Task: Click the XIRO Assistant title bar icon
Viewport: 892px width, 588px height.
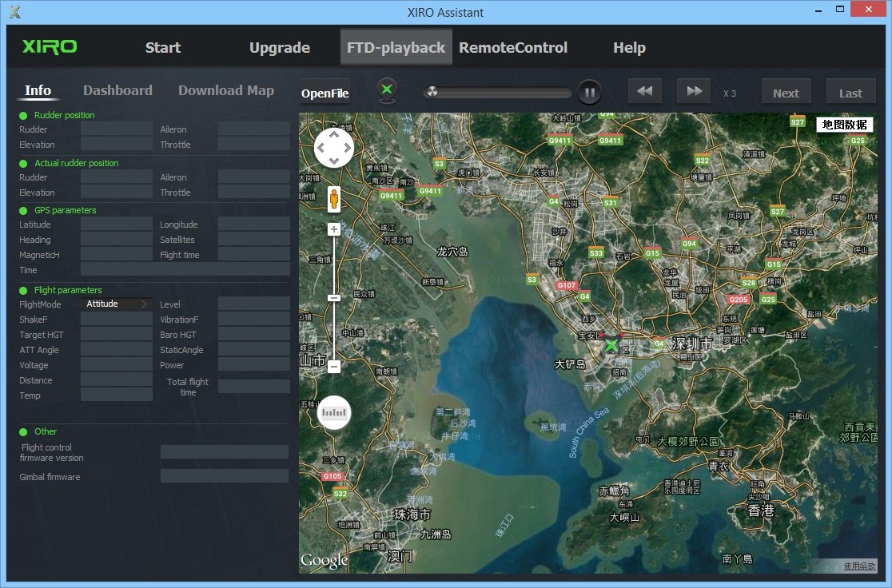Action: pos(15,12)
